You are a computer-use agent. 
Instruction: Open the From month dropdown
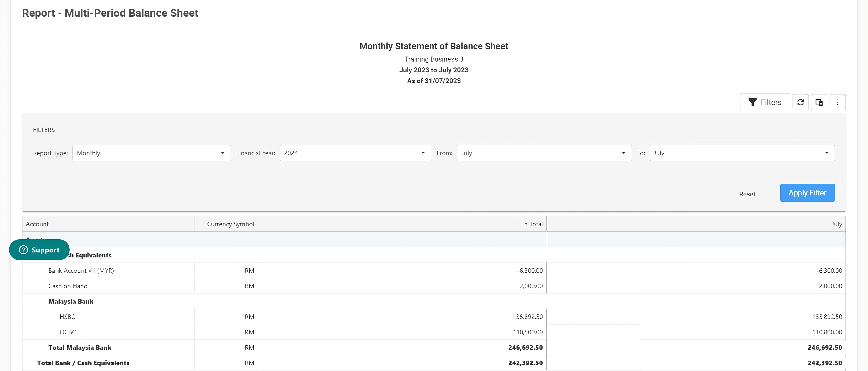(544, 153)
